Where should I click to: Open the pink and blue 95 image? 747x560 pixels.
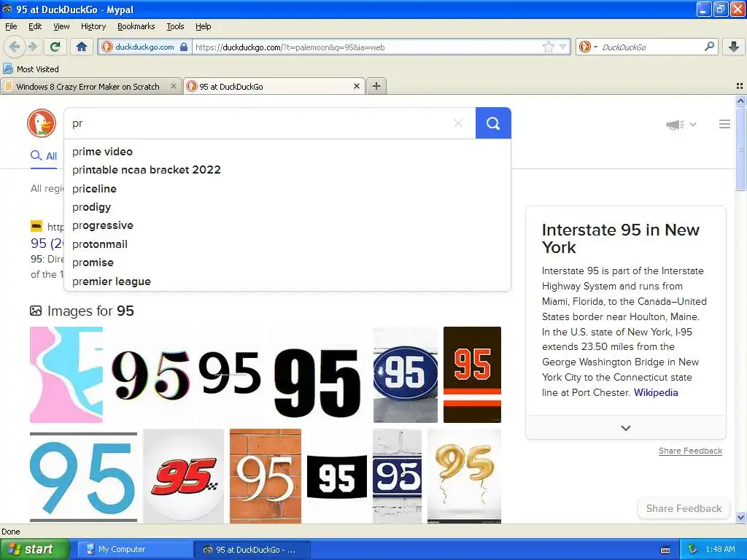[x=66, y=374]
